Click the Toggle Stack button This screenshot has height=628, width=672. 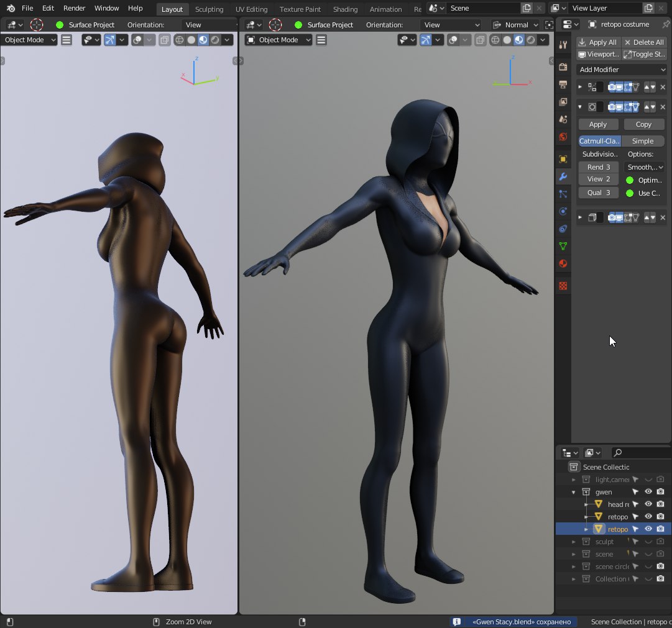coord(644,54)
